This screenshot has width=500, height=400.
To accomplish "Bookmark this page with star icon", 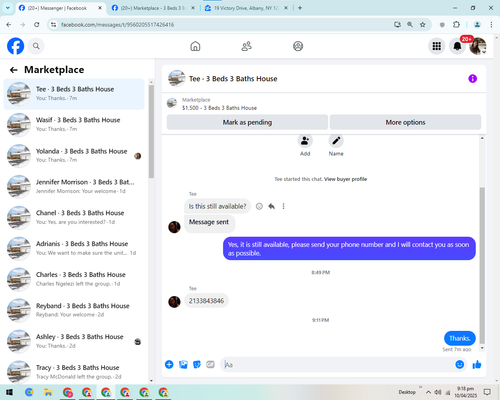I will pyautogui.click(x=423, y=25).
